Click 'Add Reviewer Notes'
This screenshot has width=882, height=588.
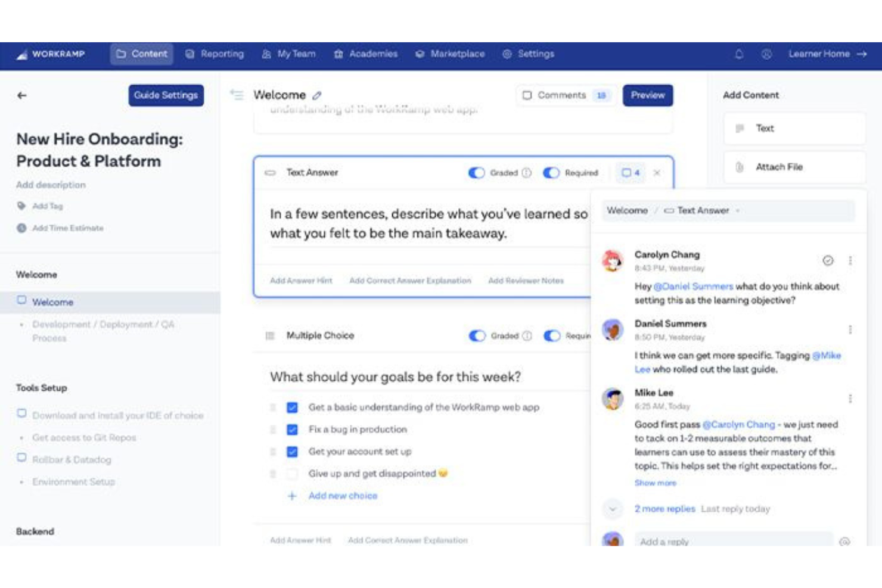click(x=526, y=281)
